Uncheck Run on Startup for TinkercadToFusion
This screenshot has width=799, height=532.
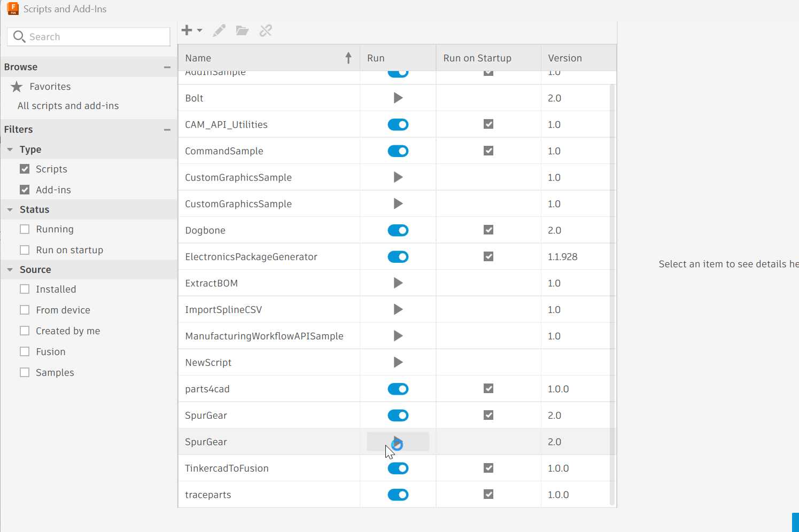point(488,468)
